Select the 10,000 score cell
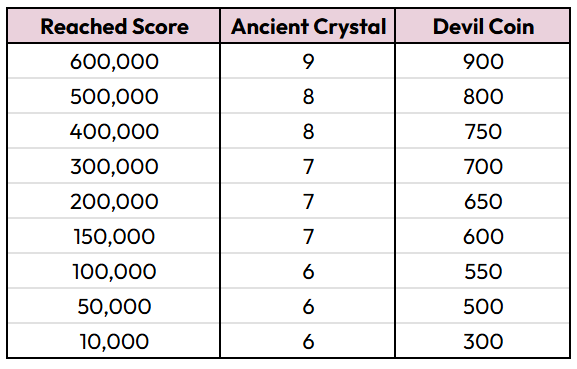The image size is (577, 369). (114, 341)
